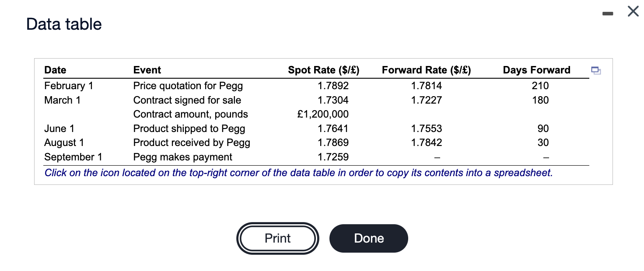
Task: Click the Event column header
Action: tap(147, 69)
